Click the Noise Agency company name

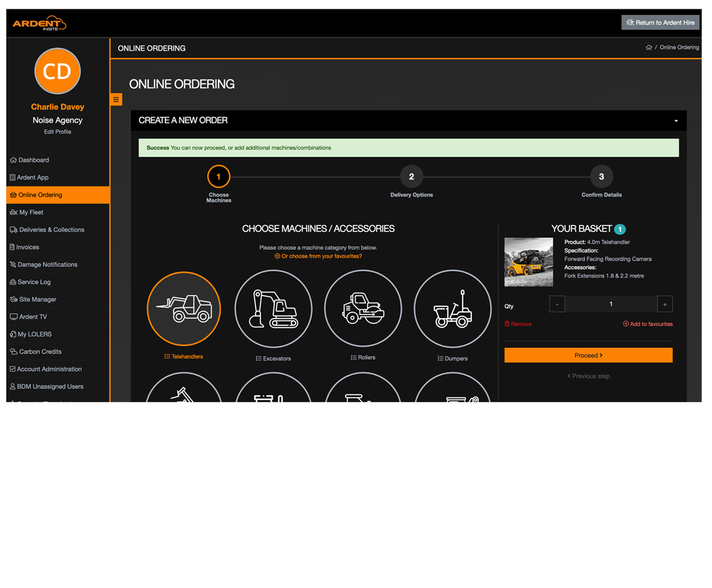coord(58,120)
